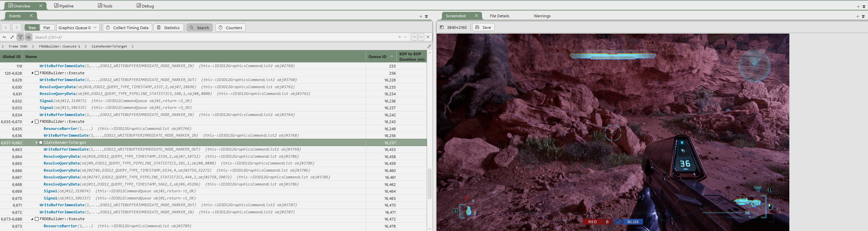Go back with the left navigation arrow
Screen dimensions: 868x231
(x=6, y=27)
